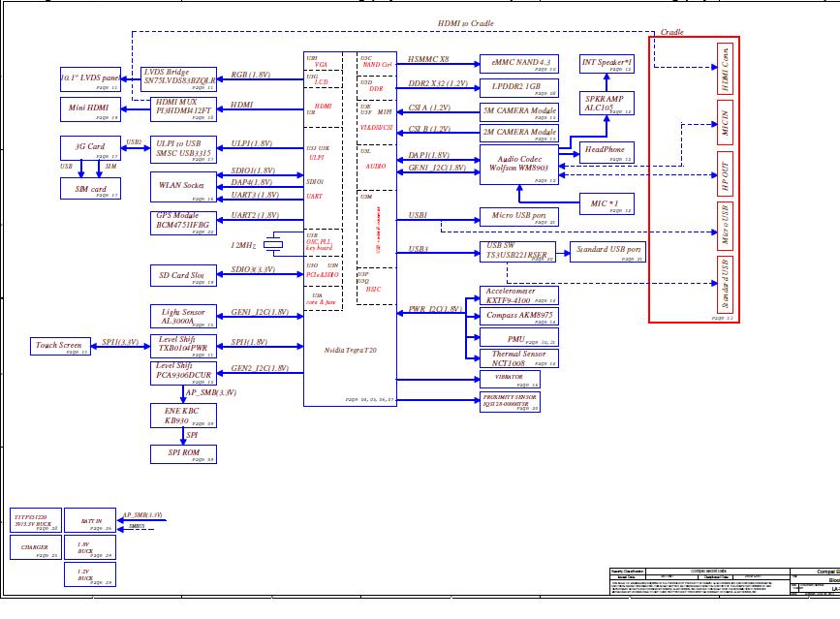Image resolution: width=840 pixels, height=619 pixels.
Task: Click the LPDDR2 1GB block
Action: click(x=519, y=88)
